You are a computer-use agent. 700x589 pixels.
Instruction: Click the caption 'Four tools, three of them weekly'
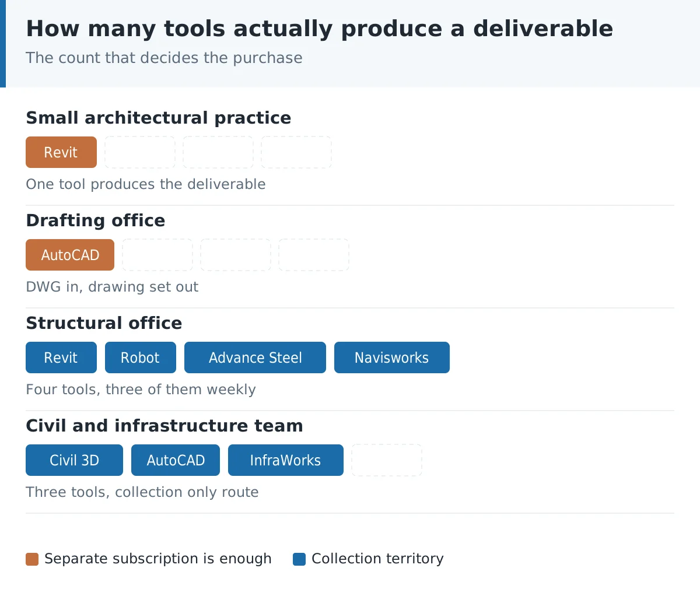click(x=141, y=390)
